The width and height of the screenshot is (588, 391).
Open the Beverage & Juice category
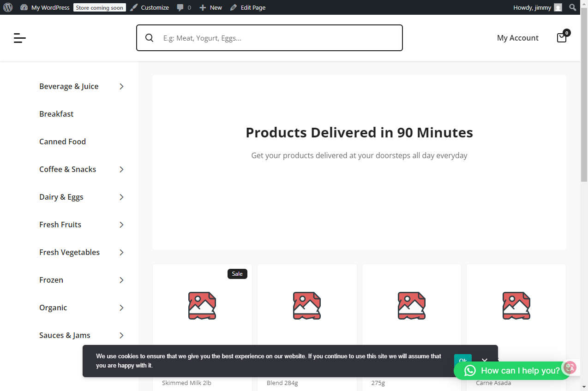point(69,86)
